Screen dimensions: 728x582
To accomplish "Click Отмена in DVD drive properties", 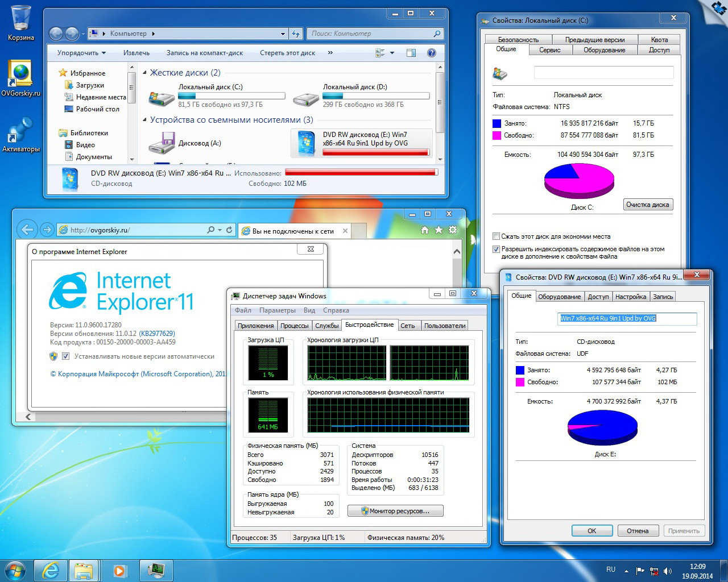I will coord(638,531).
